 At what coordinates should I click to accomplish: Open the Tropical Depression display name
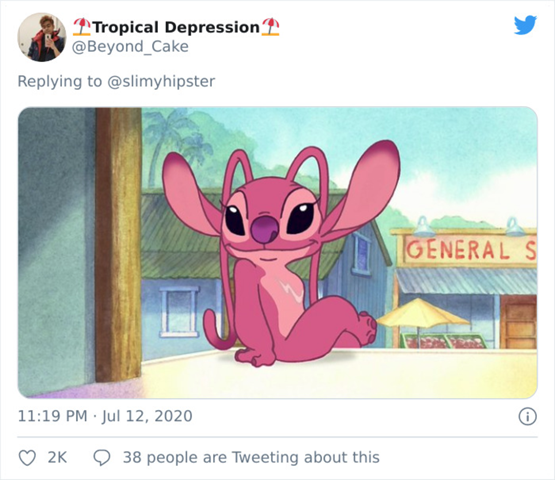(176, 27)
